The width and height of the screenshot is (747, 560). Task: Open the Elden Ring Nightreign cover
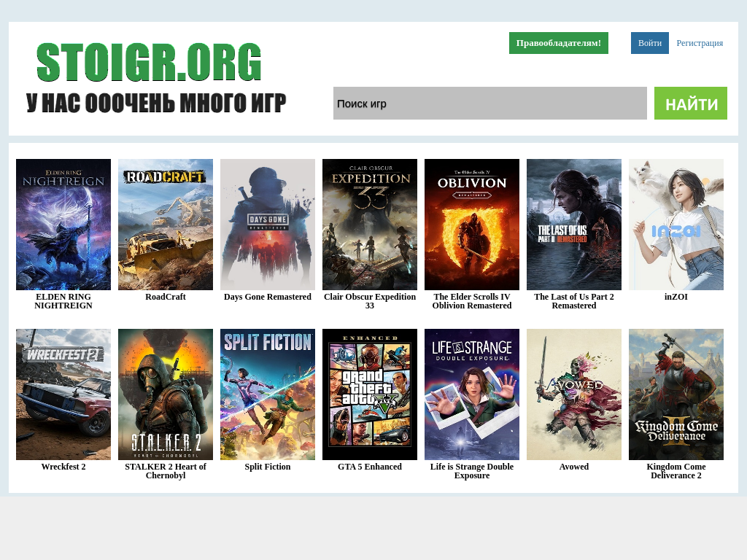point(63,225)
